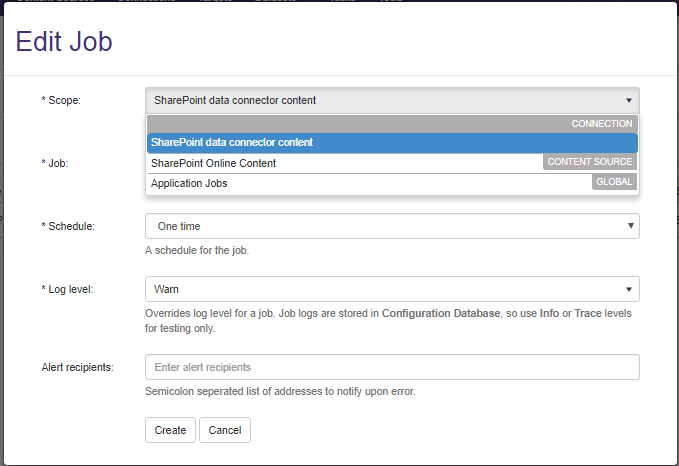Click the Edit Job dialog heading

pos(65,41)
